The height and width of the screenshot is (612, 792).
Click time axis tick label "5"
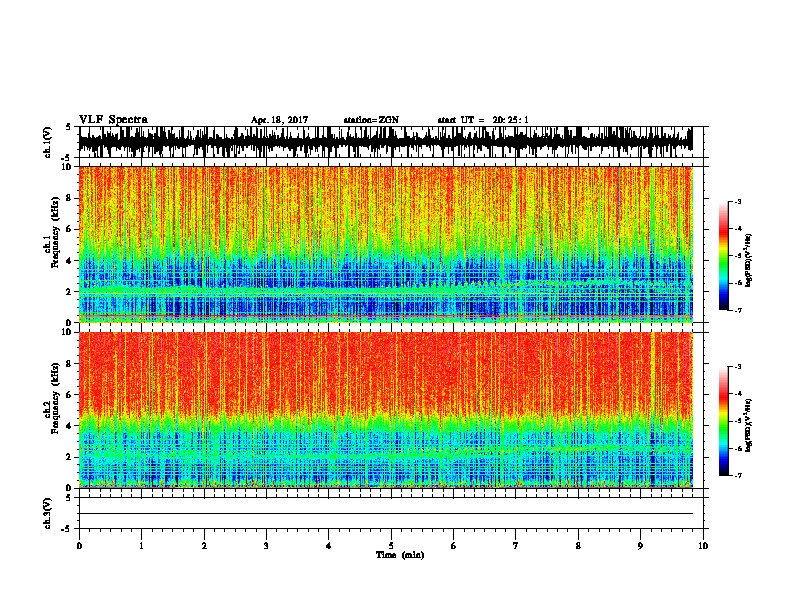[391, 545]
